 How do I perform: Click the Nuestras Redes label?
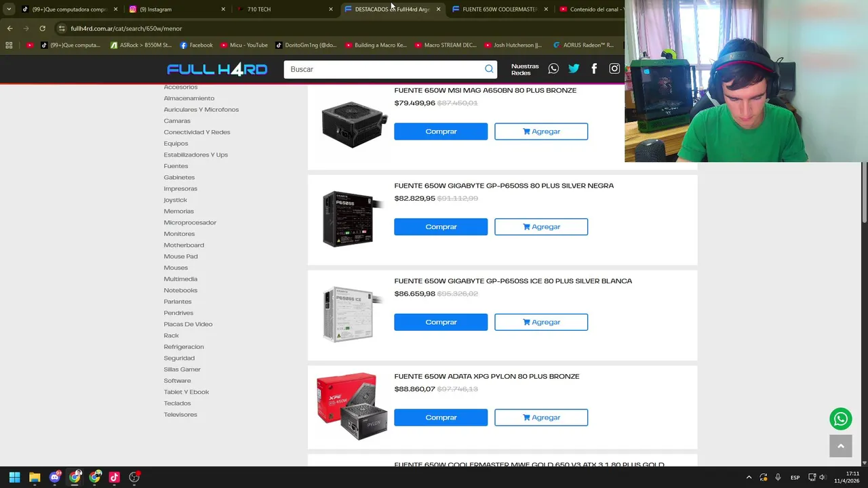(x=525, y=69)
